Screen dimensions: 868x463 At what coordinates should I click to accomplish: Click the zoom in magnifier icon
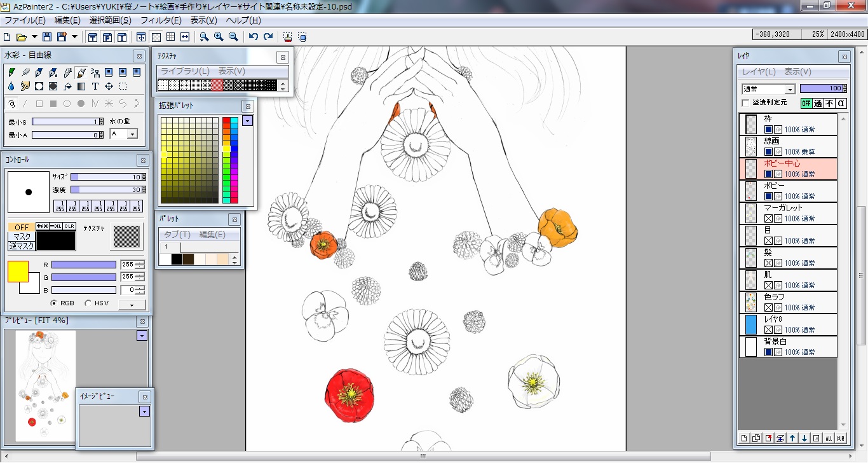[219, 37]
